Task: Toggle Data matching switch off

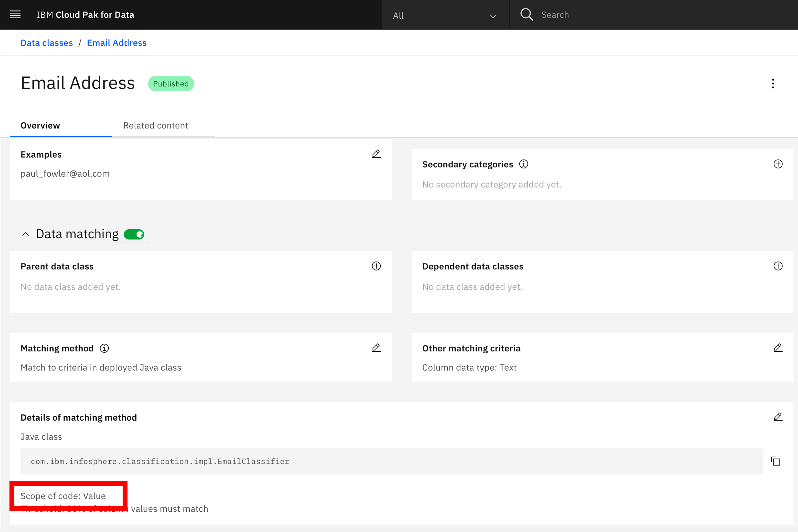Action: [x=134, y=234]
